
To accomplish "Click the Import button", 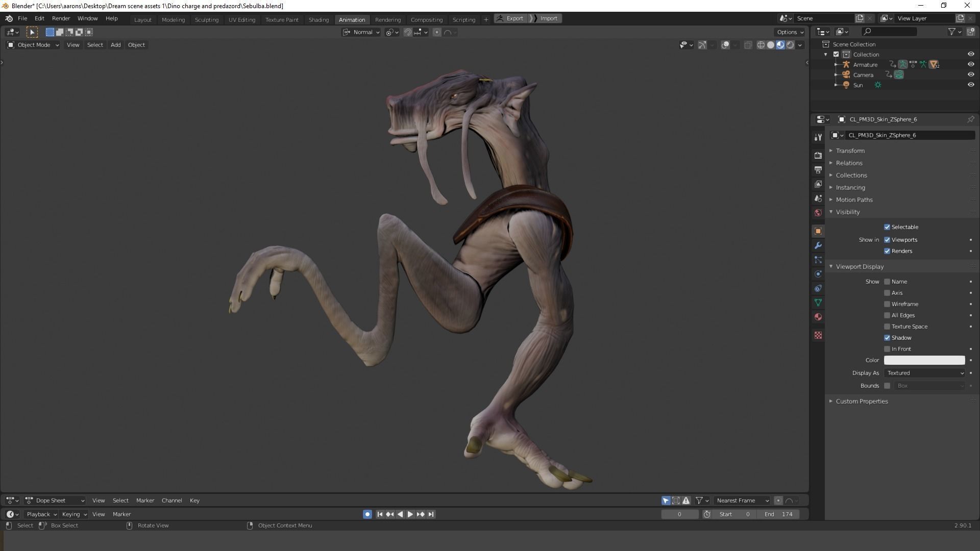I will [545, 18].
